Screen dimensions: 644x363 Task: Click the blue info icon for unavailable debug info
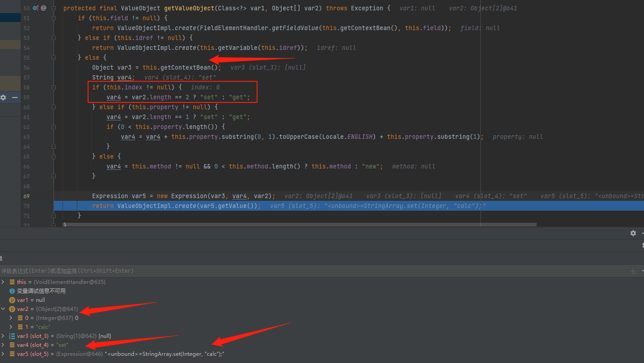click(x=12, y=291)
